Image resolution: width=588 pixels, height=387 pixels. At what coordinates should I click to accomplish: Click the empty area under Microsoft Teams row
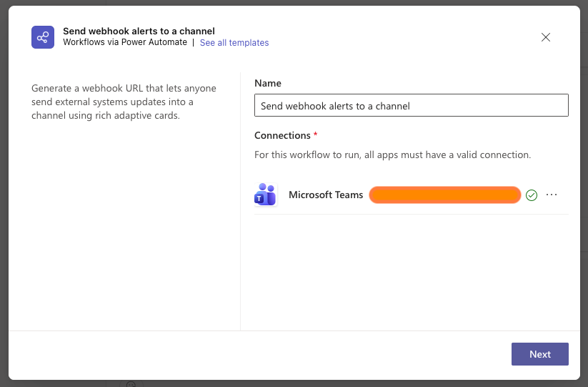[411, 272]
